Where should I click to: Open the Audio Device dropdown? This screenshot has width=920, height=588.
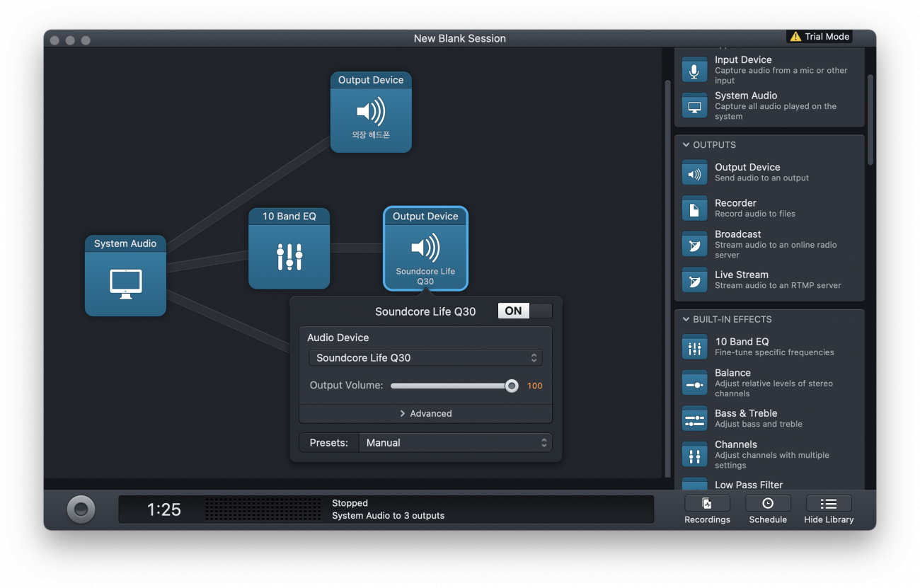tap(425, 357)
